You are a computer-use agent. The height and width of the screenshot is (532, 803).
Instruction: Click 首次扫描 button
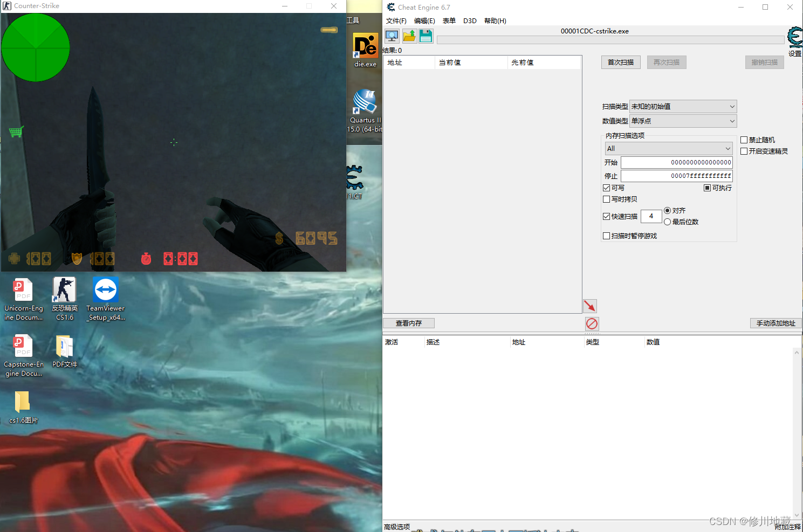coord(621,63)
